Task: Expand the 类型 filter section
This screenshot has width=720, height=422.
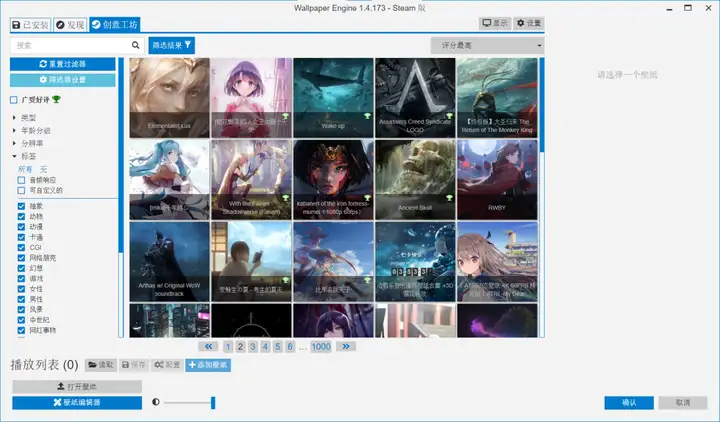Action: pos(14,118)
